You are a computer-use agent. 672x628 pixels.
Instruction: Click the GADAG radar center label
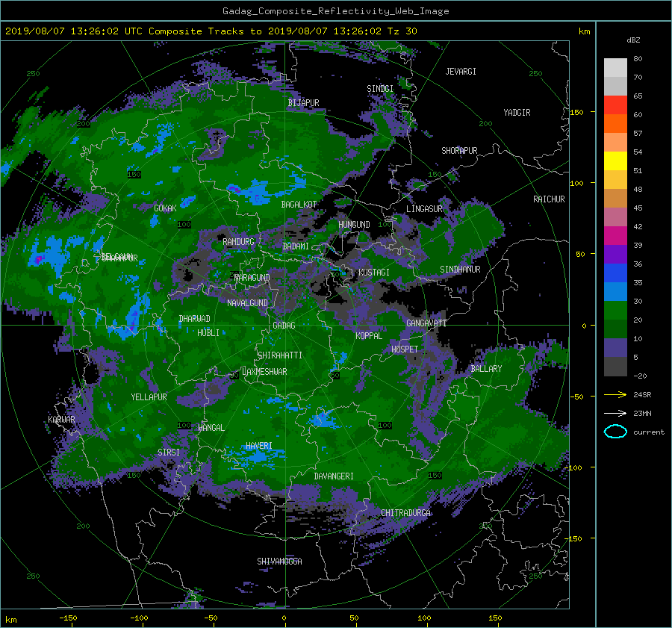click(284, 326)
